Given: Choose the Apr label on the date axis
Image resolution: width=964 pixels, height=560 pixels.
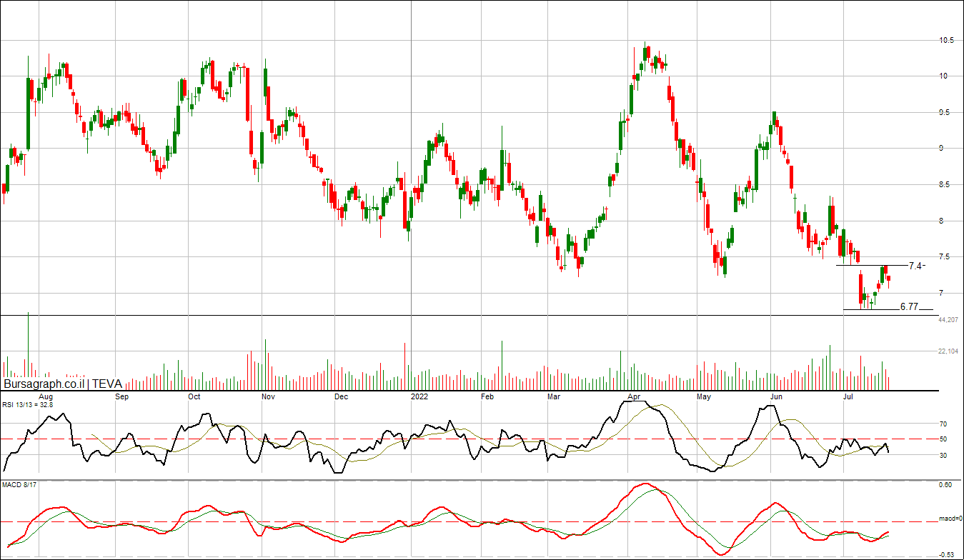Looking at the screenshot, I should pyautogui.click(x=633, y=396).
